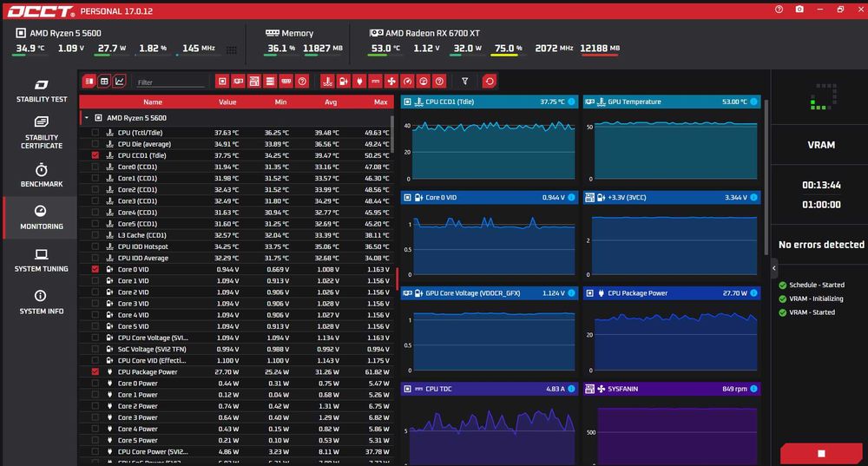Viewport: 868px width, 466px height.
Task: Sort the table by the Max column
Action: (x=381, y=102)
